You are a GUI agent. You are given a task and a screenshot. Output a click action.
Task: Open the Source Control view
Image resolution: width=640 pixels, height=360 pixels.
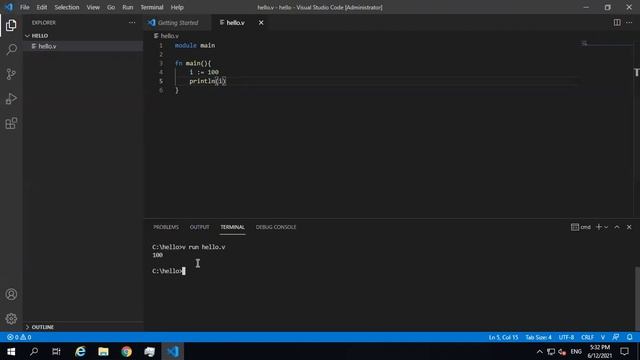coord(11,74)
